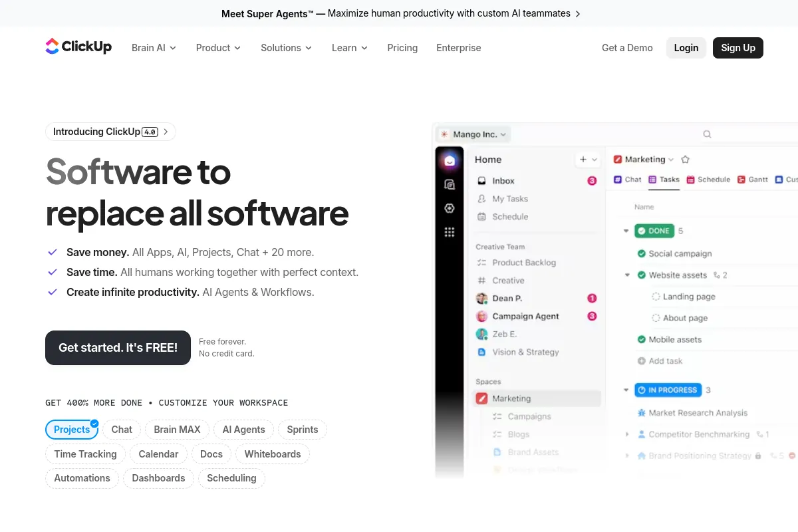Open the grid apps icon in the black sidebar
This screenshot has width=798, height=532.
point(450,232)
